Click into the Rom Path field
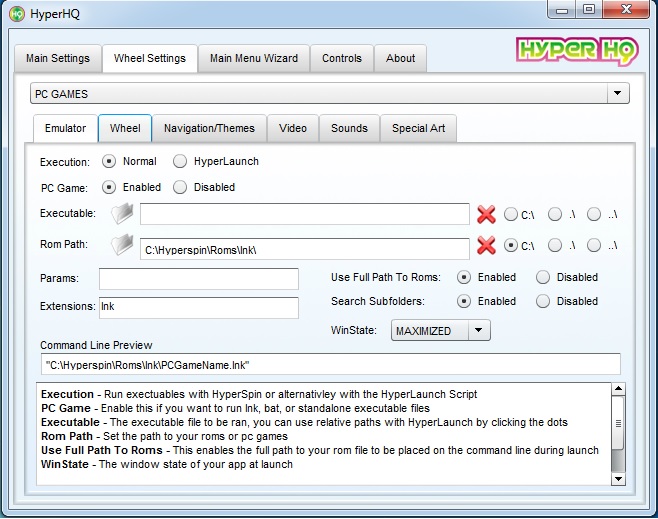Screen dimensions: 658x519 (x=305, y=249)
